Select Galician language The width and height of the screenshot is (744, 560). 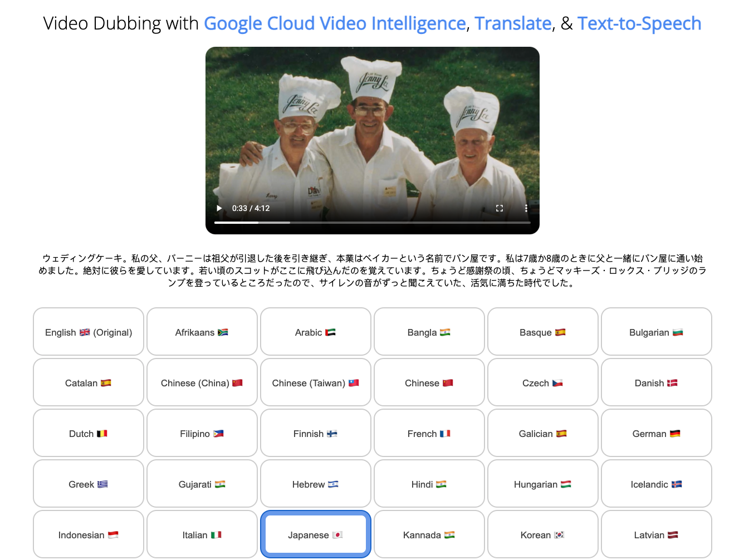543,433
